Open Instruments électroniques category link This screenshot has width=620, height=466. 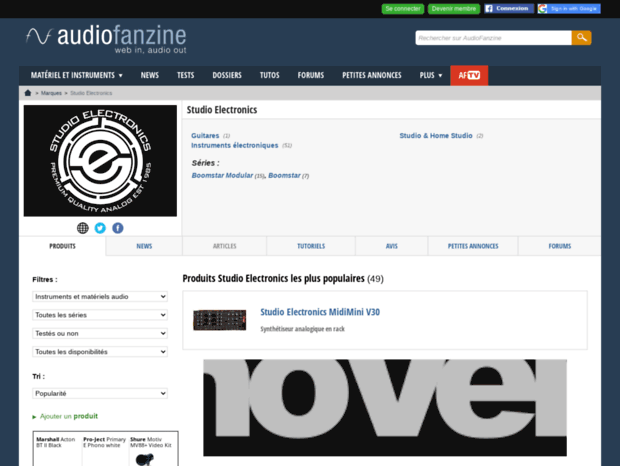tap(234, 145)
